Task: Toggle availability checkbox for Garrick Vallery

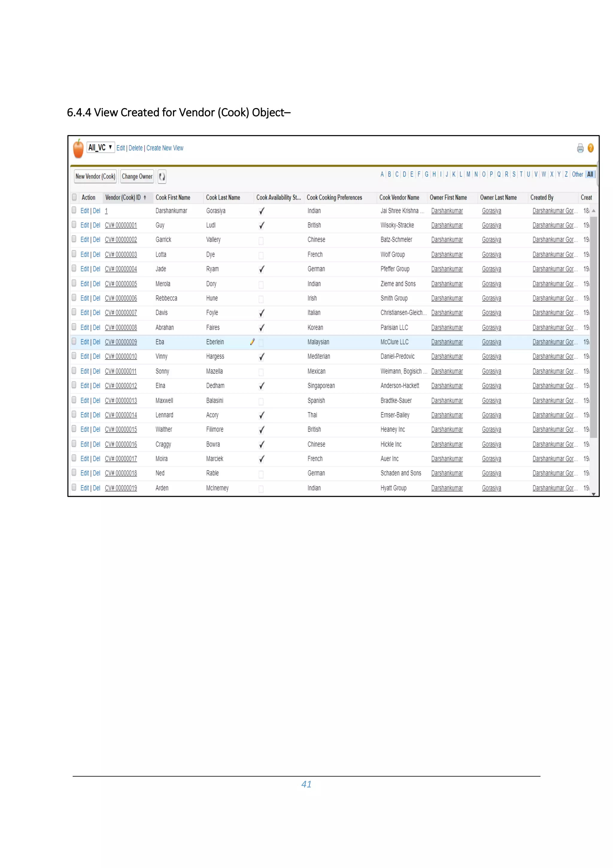Action: pyautogui.click(x=261, y=241)
